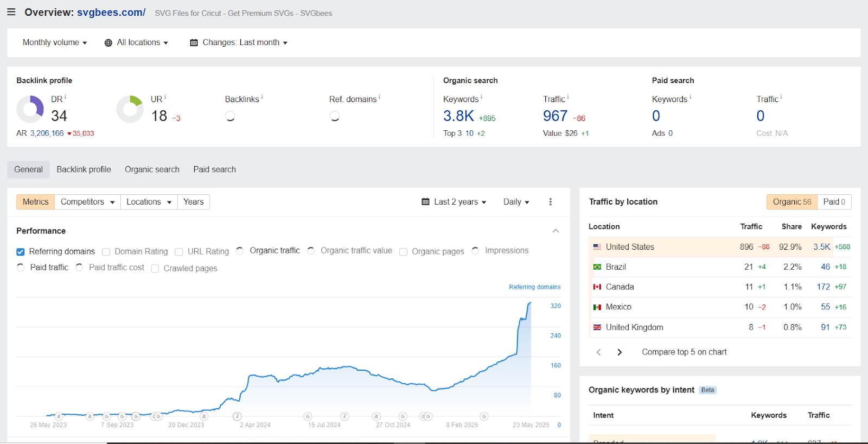
Task: Open the Last 2 years date range
Action: tap(454, 202)
